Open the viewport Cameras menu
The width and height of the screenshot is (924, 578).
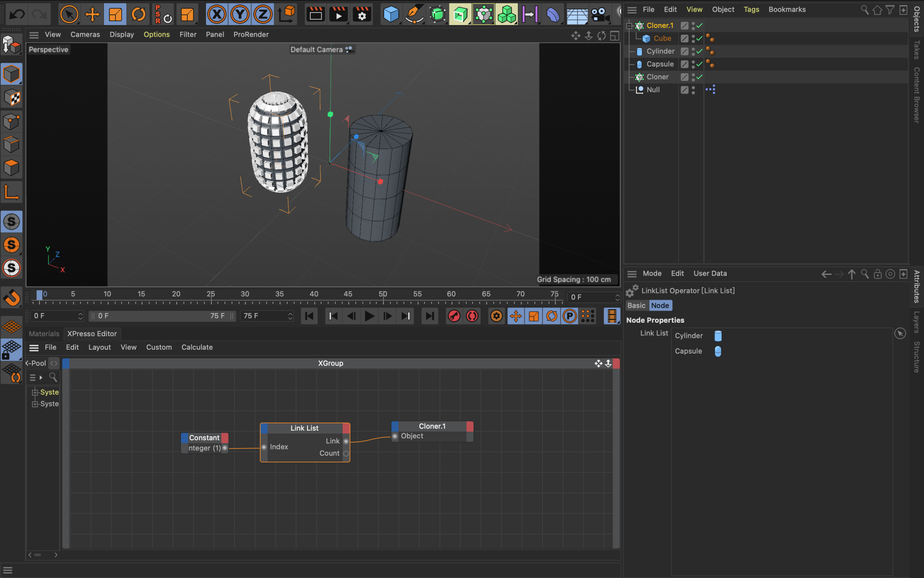(85, 35)
